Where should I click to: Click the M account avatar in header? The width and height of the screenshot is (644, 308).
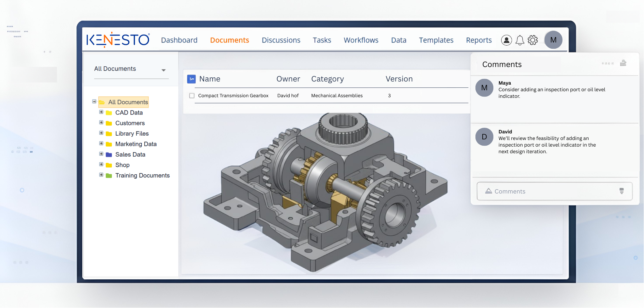[x=553, y=40]
